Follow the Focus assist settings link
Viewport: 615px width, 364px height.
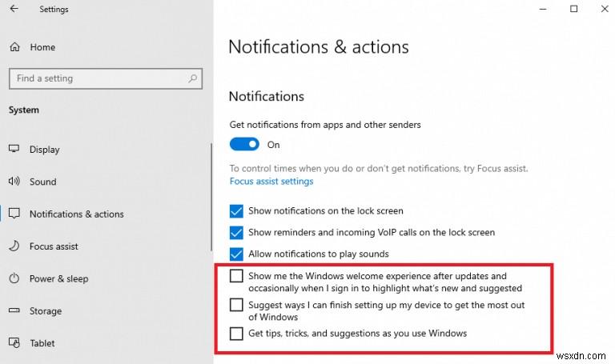pos(271,181)
